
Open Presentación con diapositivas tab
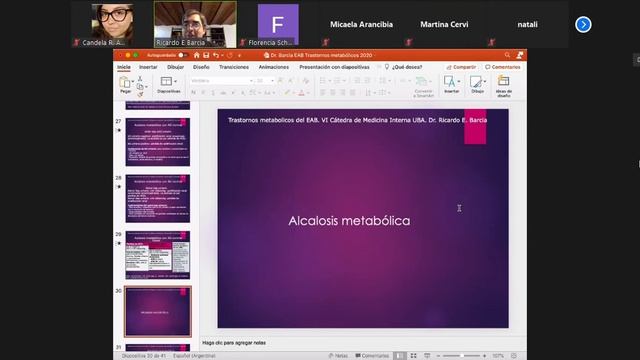[334, 67]
